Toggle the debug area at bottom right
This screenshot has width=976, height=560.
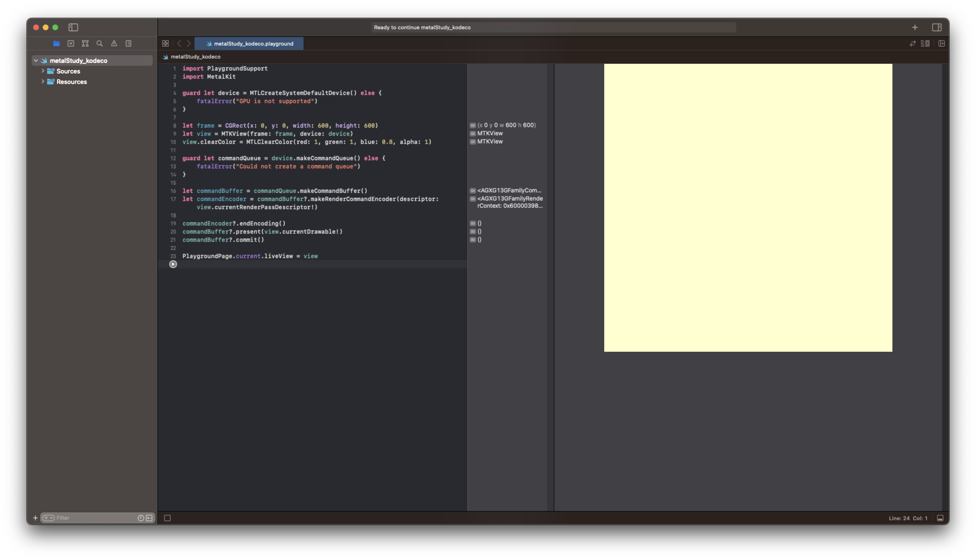[940, 518]
